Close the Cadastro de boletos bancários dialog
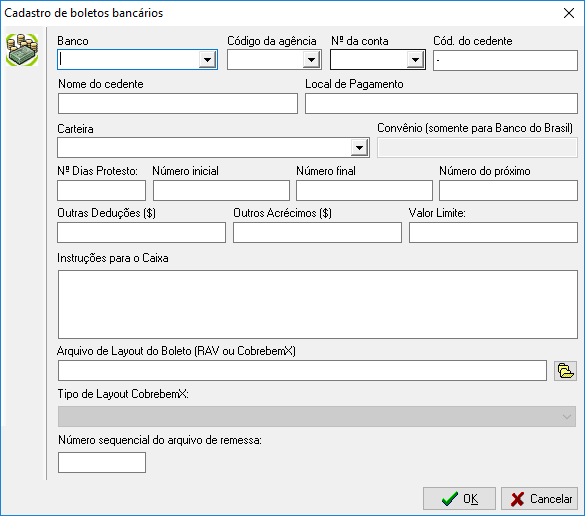 (x=569, y=13)
